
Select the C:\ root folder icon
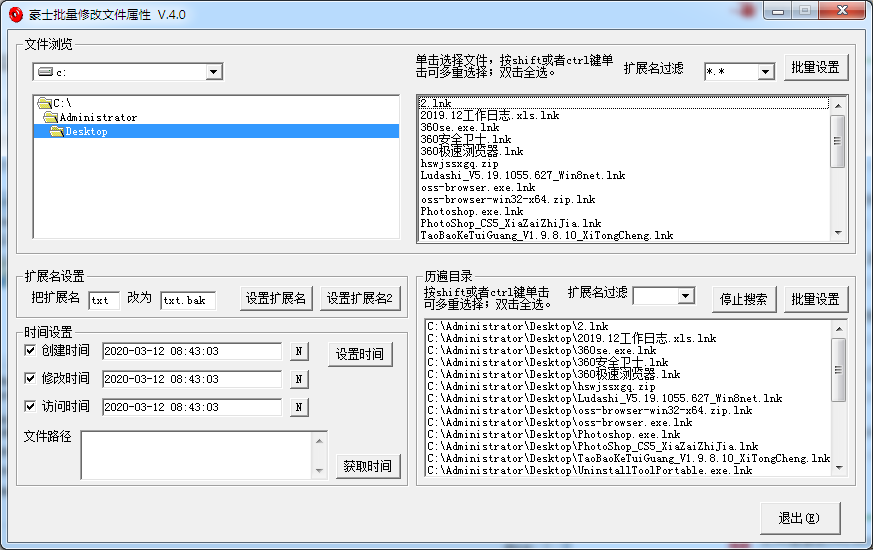[x=45, y=103]
